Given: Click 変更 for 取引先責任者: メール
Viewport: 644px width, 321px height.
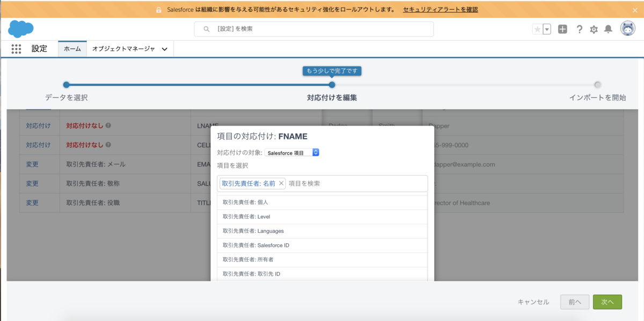Looking at the screenshot, I should click(x=32, y=164).
